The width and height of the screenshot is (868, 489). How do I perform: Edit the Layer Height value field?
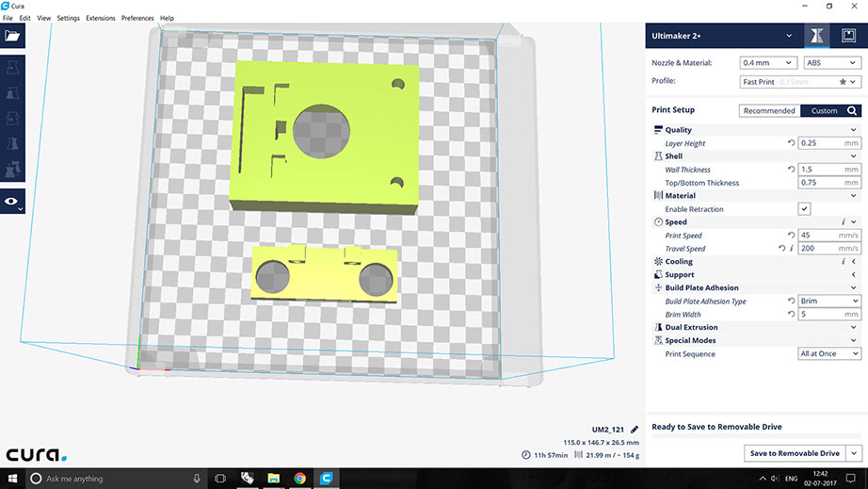click(829, 143)
